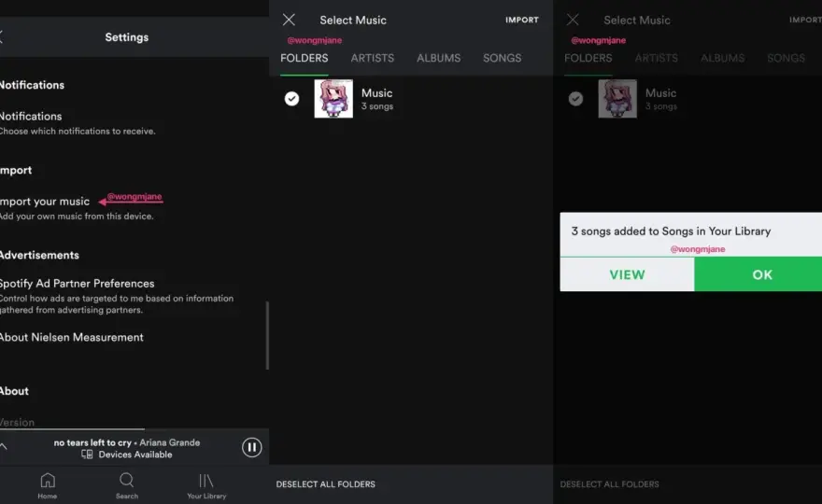Click 'Add your own music from this device.' text

[77, 216]
